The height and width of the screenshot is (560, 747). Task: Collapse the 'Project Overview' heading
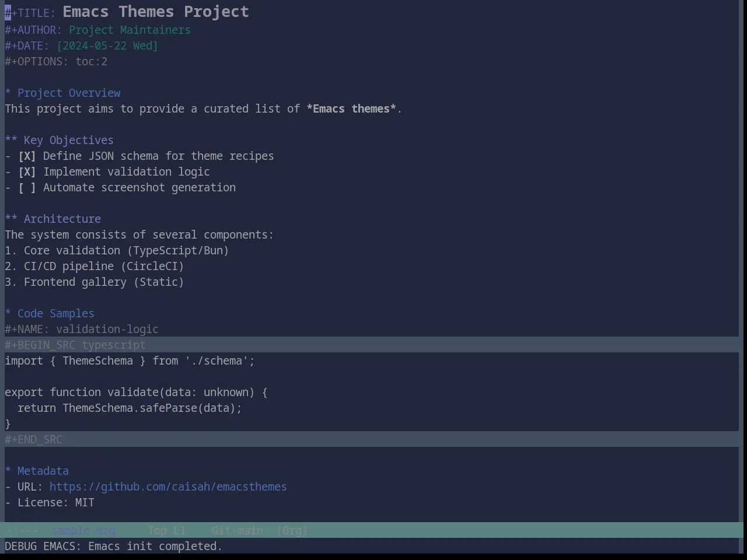pyautogui.click(x=62, y=93)
